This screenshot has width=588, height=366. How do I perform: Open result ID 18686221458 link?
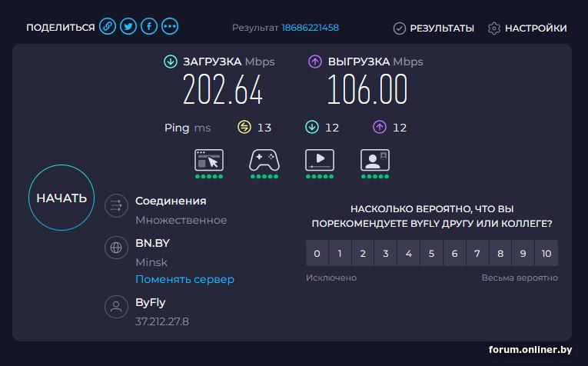point(310,28)
